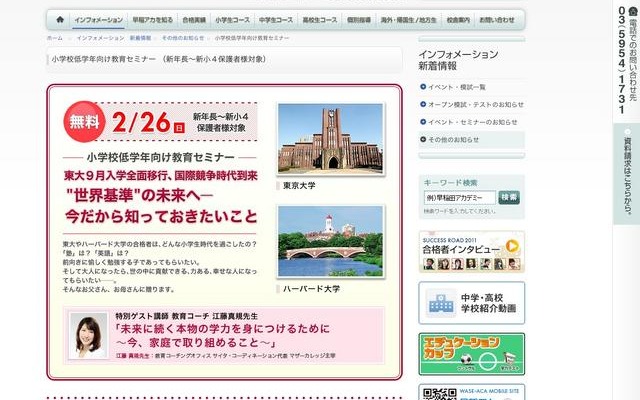Open オープン模試・テストのお知らせ sidebar link
The height and width of the screenshot is (400, 640).
pyautogui.click(x=476, y=104)
